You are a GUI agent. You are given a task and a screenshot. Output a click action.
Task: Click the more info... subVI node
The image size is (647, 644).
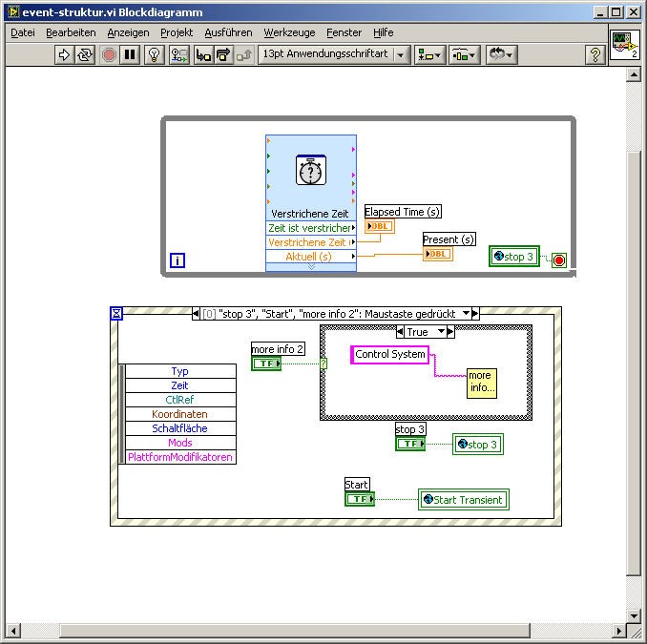[482, 384]
